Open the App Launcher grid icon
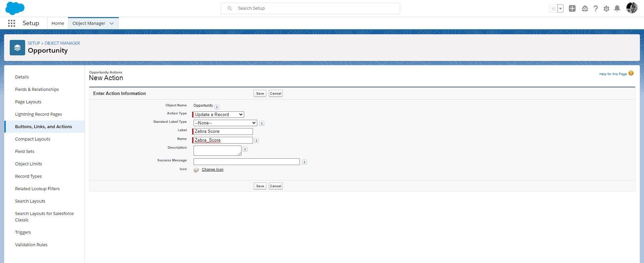 tap(12, 23)
